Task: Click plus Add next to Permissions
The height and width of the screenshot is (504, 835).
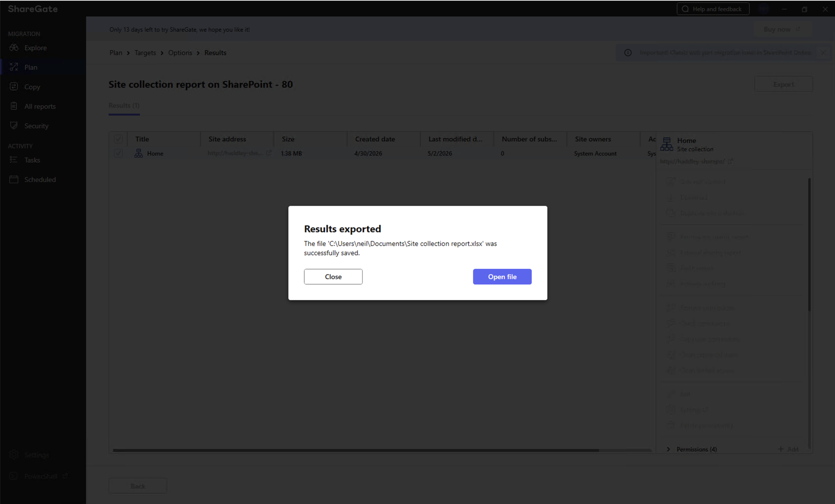Action: 788,449
